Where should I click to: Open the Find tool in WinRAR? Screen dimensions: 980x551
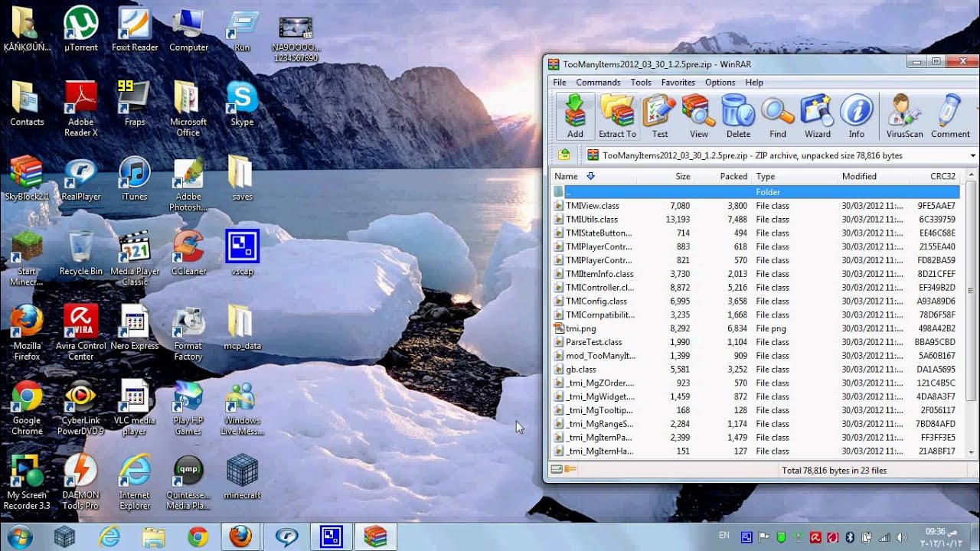coord(778,116)
